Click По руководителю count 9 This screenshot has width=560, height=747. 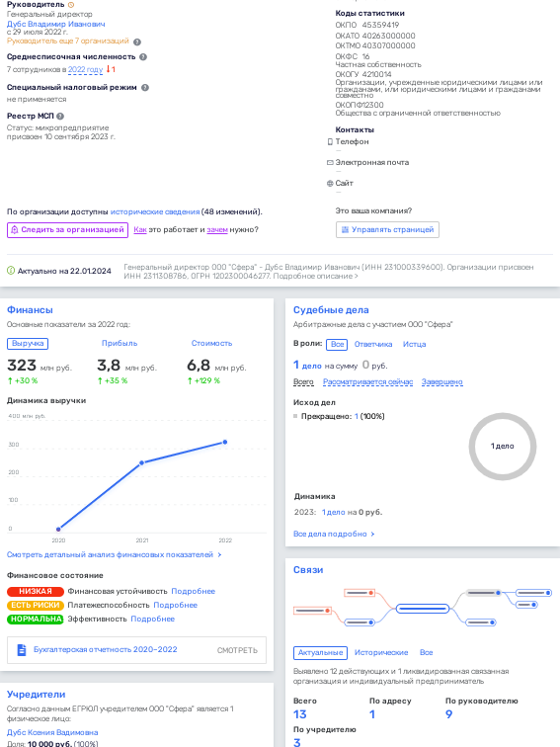tap(448, 714)
